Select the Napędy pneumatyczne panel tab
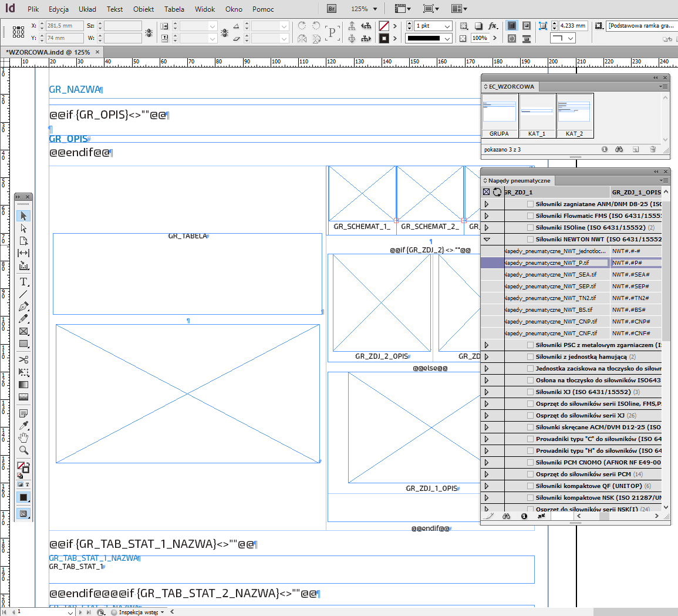The height and width of the screenshot is (616, 678). pos(517,180)
